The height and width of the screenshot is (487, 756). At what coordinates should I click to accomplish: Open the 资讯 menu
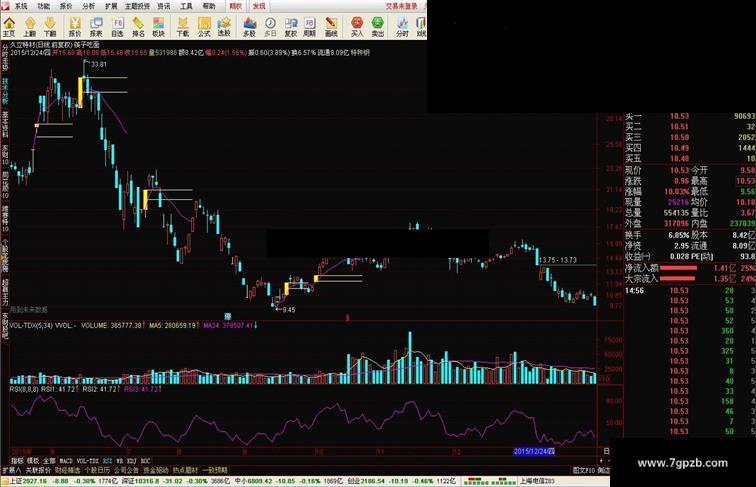164,6
